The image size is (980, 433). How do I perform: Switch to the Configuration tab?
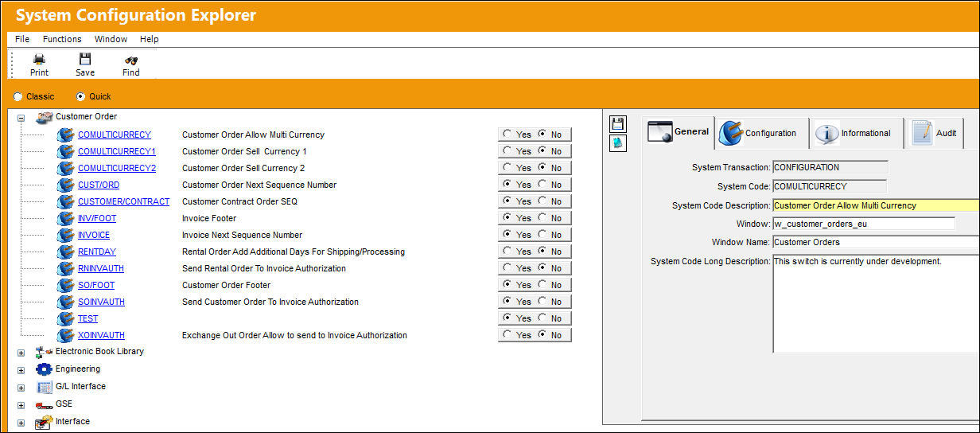pyautogui.click(x=761, y=133)
